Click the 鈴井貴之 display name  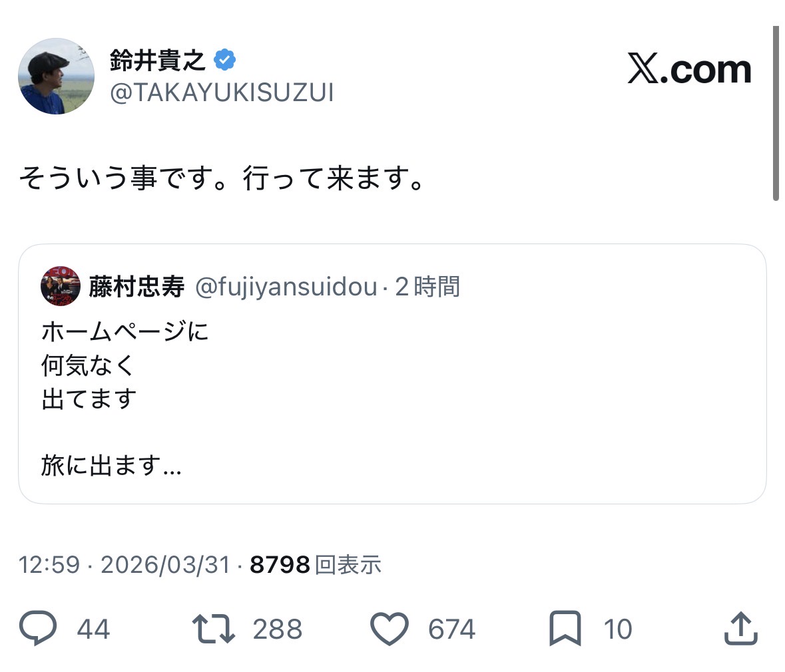tap(157, 61)
